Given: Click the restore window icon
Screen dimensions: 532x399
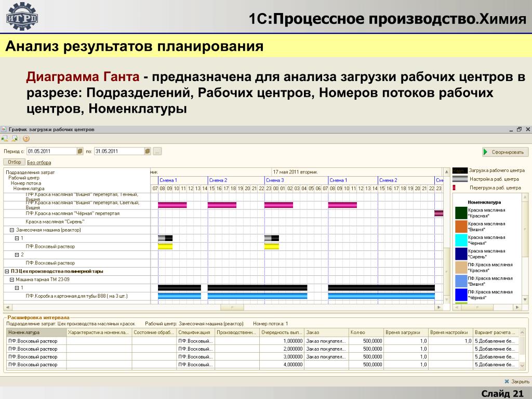Looking at the screenshot, I should 519,129.
